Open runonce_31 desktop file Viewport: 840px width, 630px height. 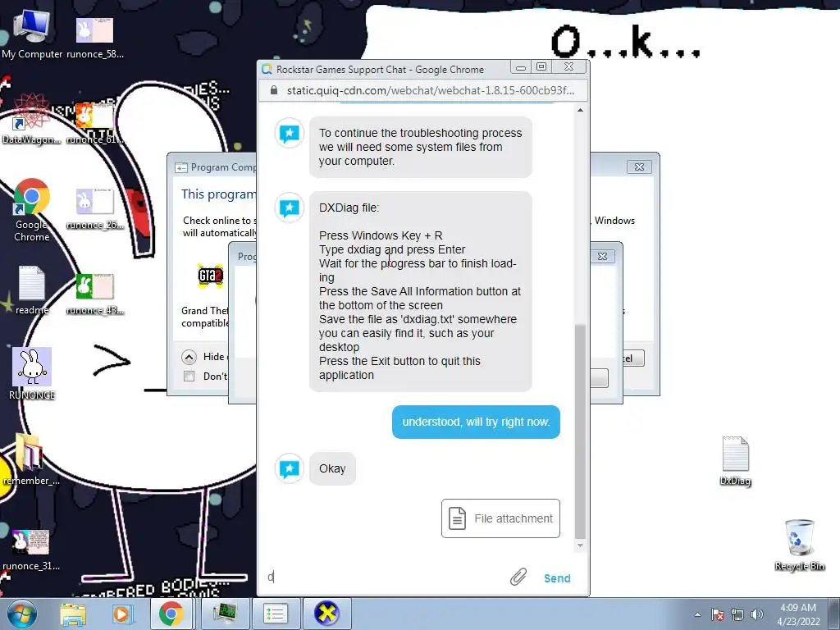click(x=30, y=549)
